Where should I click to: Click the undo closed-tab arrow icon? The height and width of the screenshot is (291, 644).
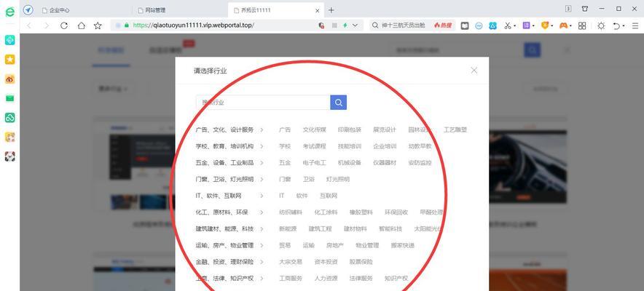pyautogui.click(x=616, y=25)
